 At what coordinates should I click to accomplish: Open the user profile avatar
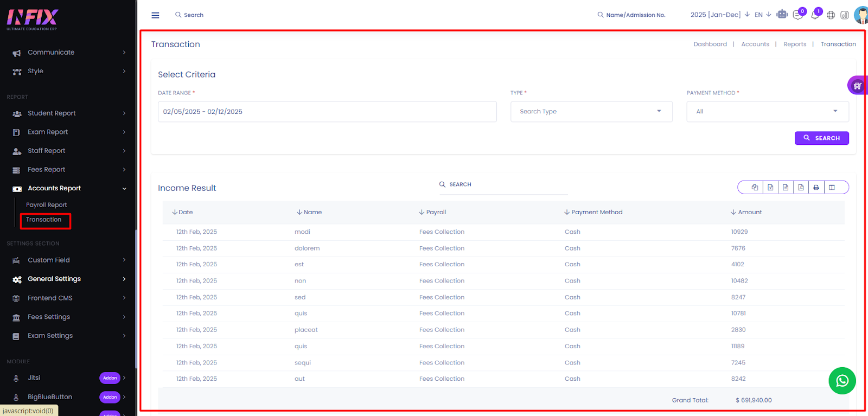pyautogui.click(x=861, y=15)
